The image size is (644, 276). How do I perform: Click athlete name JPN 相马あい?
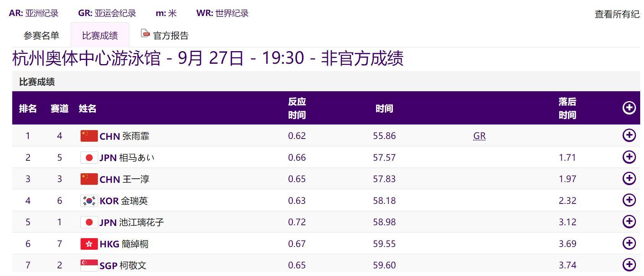(127, 158)
